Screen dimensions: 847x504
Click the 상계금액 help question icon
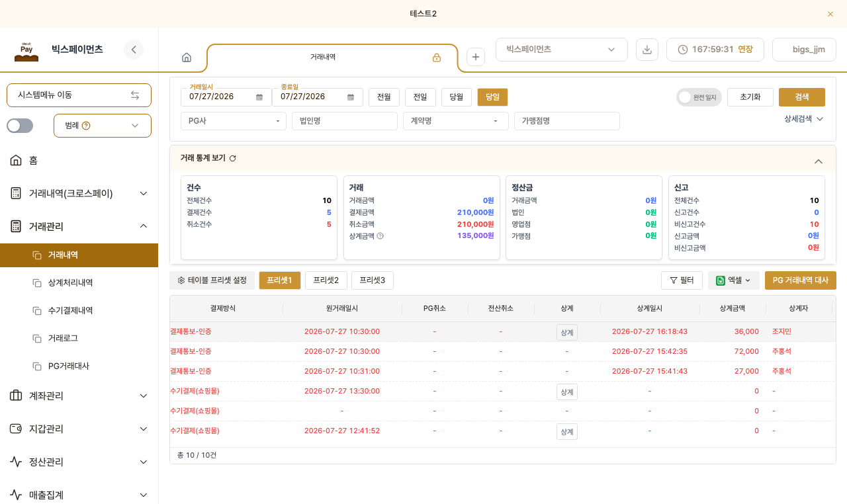pyautogui.click(x=380, y=236)
